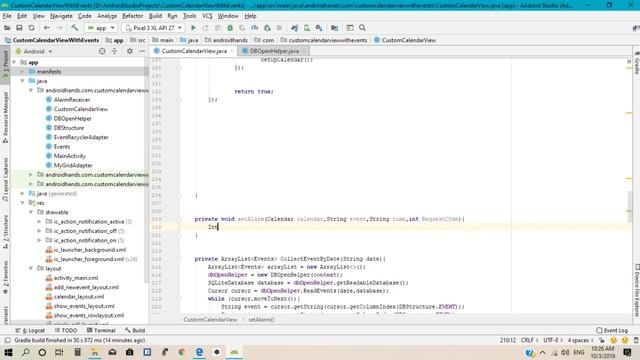Click the Windows Start button
640x360 pixels.
(8, 352)
